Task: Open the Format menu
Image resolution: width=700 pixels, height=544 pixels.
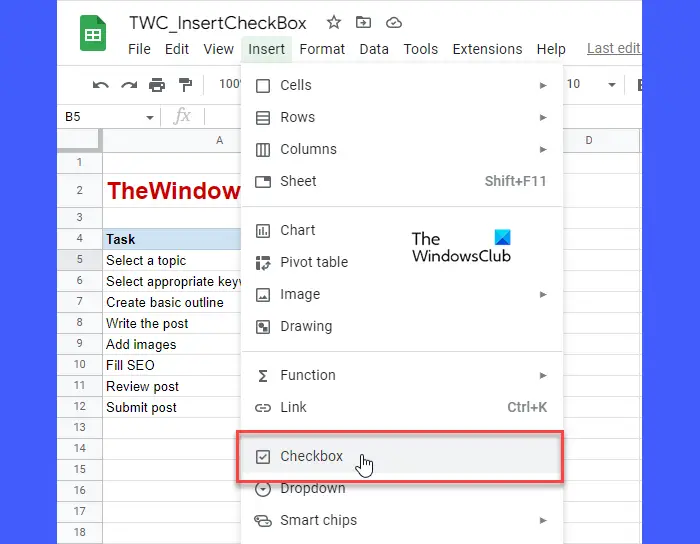Action: click(x=322, y=49)
